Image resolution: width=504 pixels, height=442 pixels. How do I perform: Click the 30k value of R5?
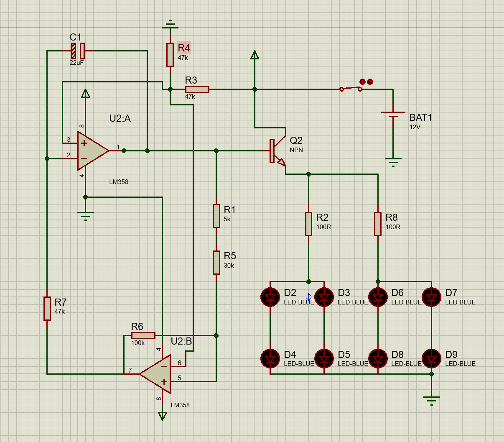click(229, 266)
